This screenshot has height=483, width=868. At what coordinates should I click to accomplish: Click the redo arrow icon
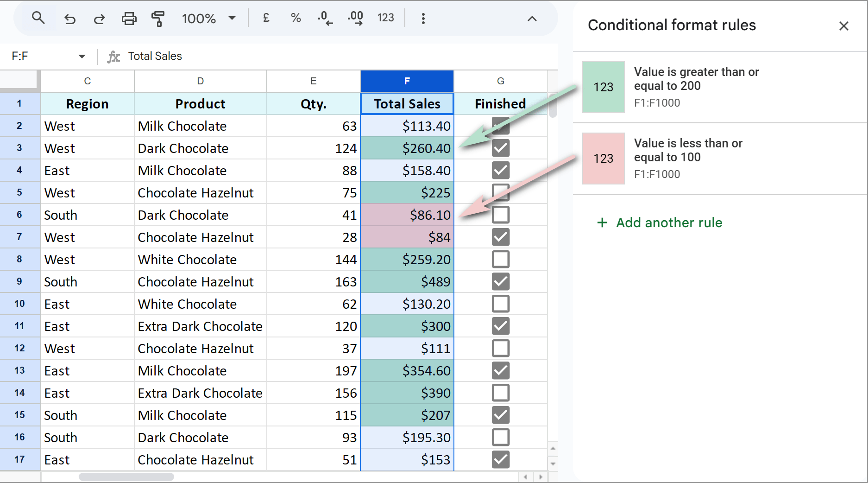(x=99, y=19)
